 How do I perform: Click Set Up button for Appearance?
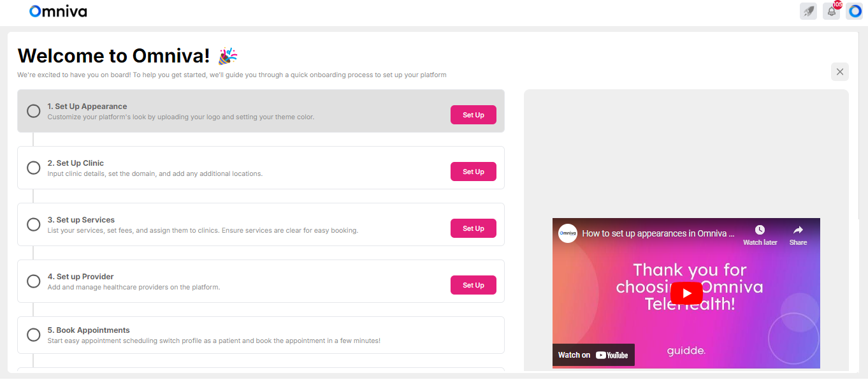(x=473, y=115)
